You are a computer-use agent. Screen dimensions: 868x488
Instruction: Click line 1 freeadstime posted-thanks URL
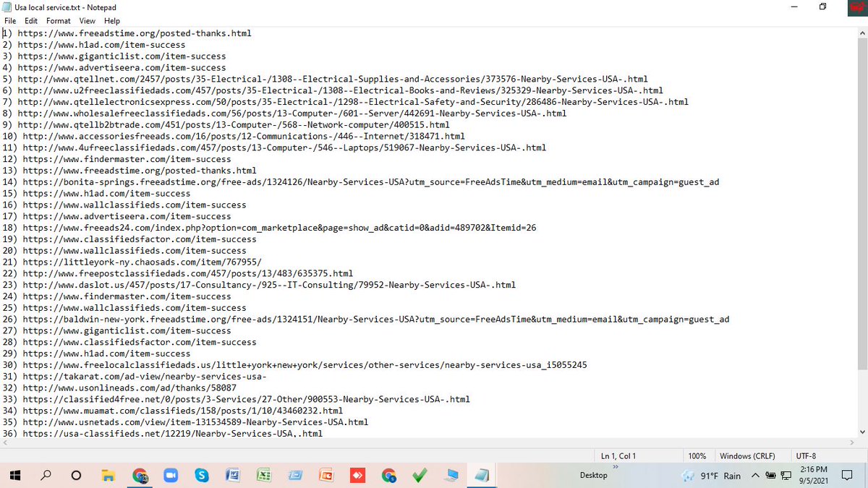135,33
